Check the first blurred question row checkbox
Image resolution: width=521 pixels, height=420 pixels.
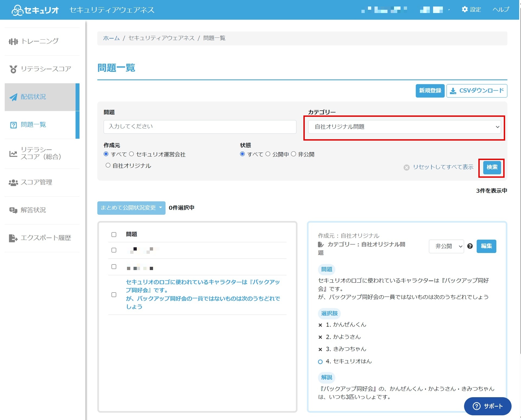tap(114, 250)
